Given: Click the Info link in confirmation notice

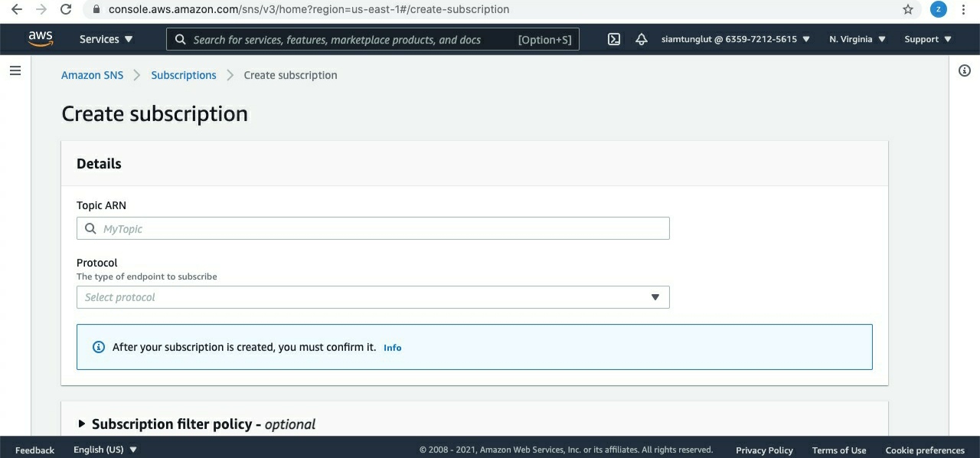Looking at the screenshot, I should (x=392, y=348).
